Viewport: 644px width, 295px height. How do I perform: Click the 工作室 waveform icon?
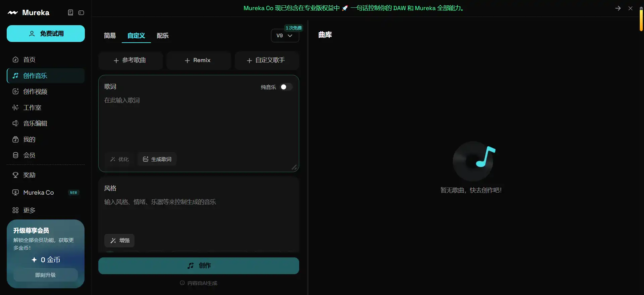[15, 108]
